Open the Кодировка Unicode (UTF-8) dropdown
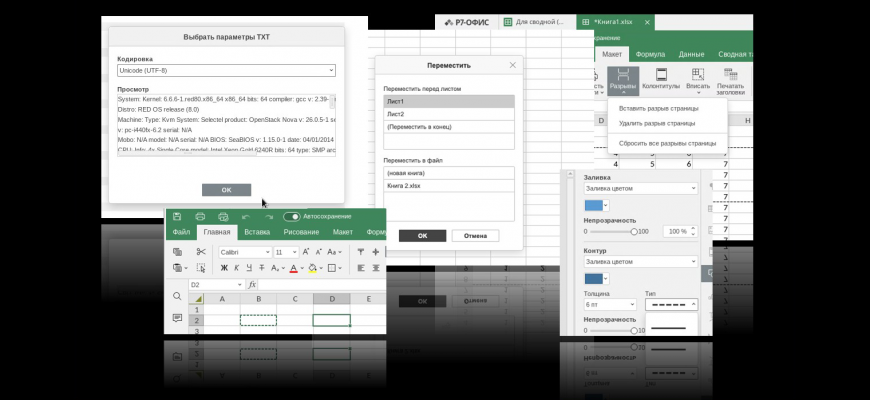 click(x=226, y=70)
